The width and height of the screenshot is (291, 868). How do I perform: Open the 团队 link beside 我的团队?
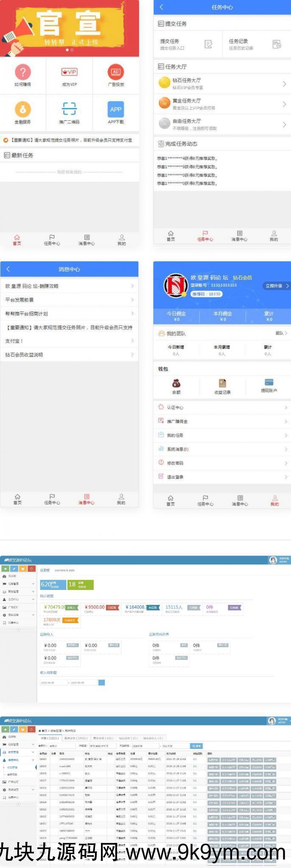point(281,333)
